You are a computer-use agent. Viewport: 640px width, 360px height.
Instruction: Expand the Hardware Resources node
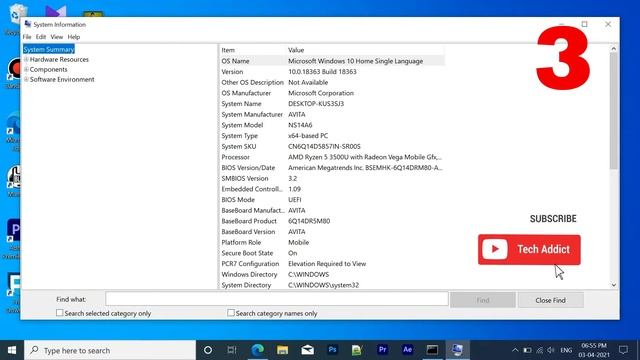(26, 59)
